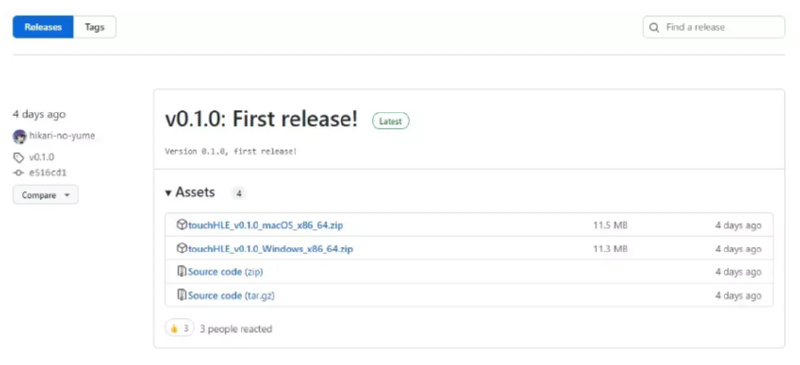Click the commit icon beside e516cd1

(x=19, y=173)
